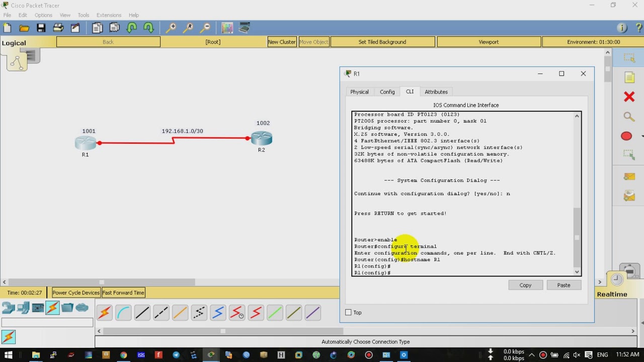Open the File menu
The width and height of the screenshot is (644, 362).
point(7,15)
